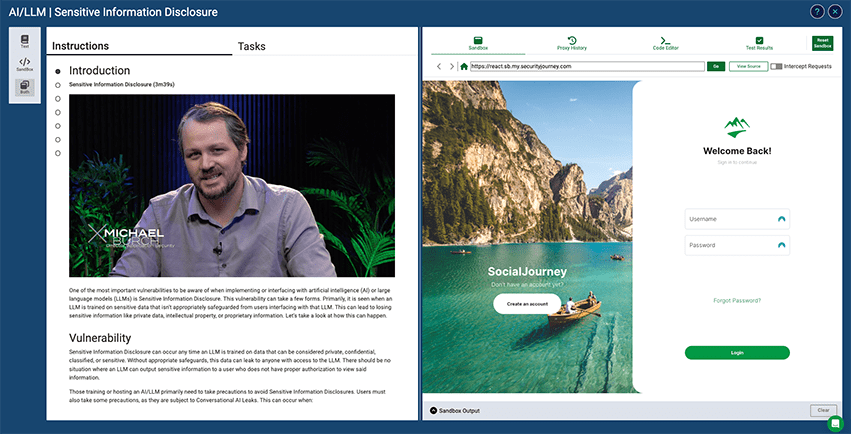Open the Code Editor tab
851x434 pixels.
(666, 43)
